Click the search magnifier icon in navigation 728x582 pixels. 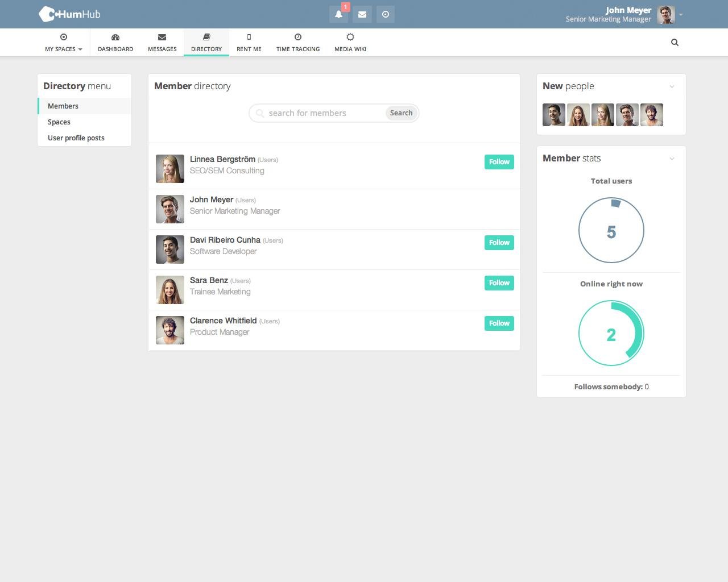[x=675, y=43]
